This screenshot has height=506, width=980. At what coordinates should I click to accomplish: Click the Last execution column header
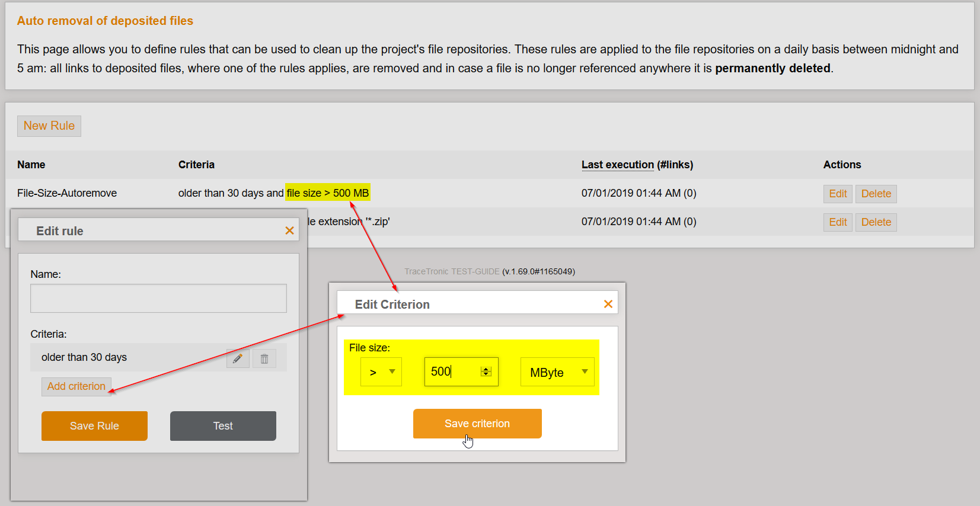(617, 165)
